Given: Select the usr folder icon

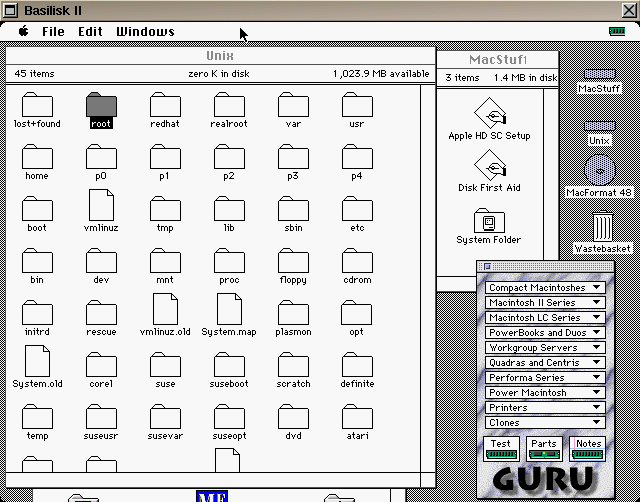Looking at the screenshot, I should [x=357, y=105].
